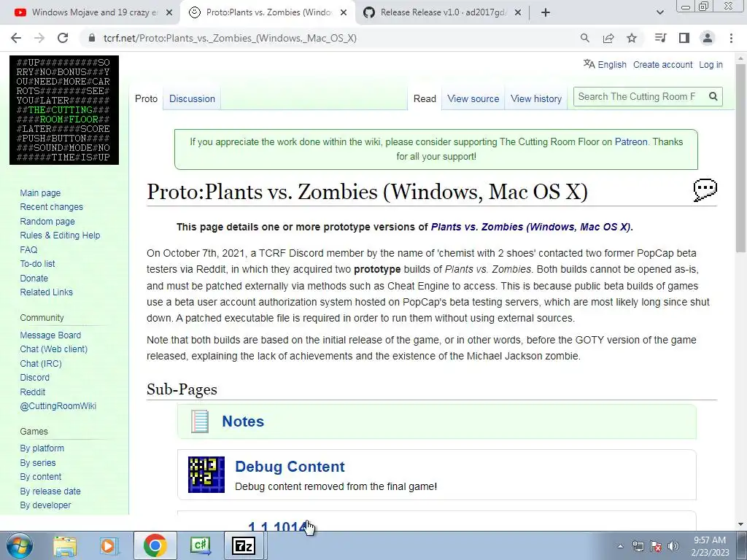
Task: Click the site lock icon in the address bar
Action: (91, 38)
